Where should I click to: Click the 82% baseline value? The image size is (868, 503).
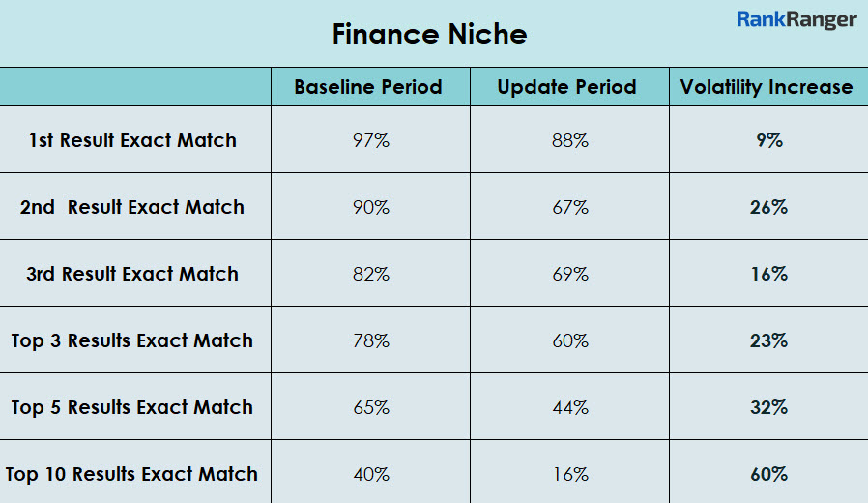(x=371, y=274)
